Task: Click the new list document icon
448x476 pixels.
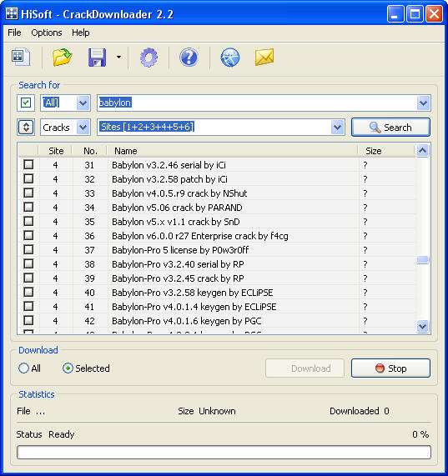Action: pyautogui.click(x=21, y=57)
